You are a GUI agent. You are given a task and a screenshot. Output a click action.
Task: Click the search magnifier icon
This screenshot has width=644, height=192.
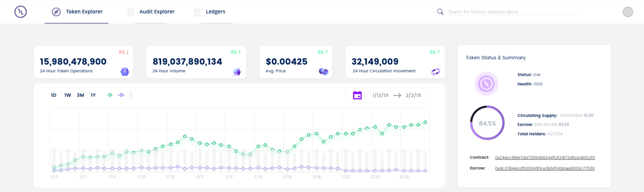coord(440,12)
